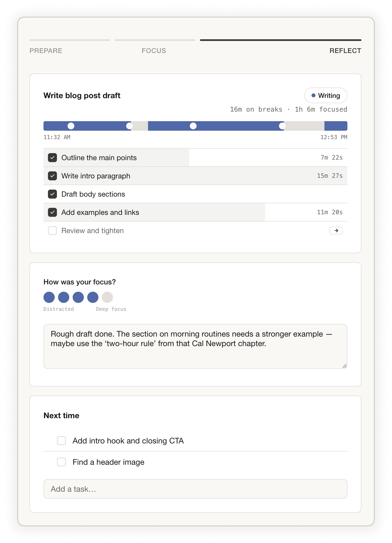Open the Writing category tag
The height and width of the screenshot is (543, 392).
tap(326, 96)
